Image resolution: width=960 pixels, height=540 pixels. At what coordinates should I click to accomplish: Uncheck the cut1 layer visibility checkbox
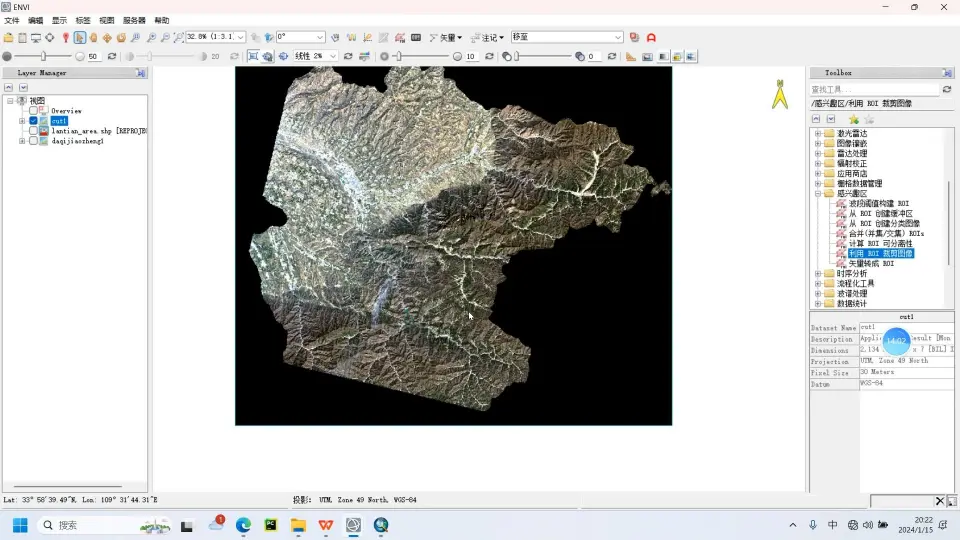[34, 121]
